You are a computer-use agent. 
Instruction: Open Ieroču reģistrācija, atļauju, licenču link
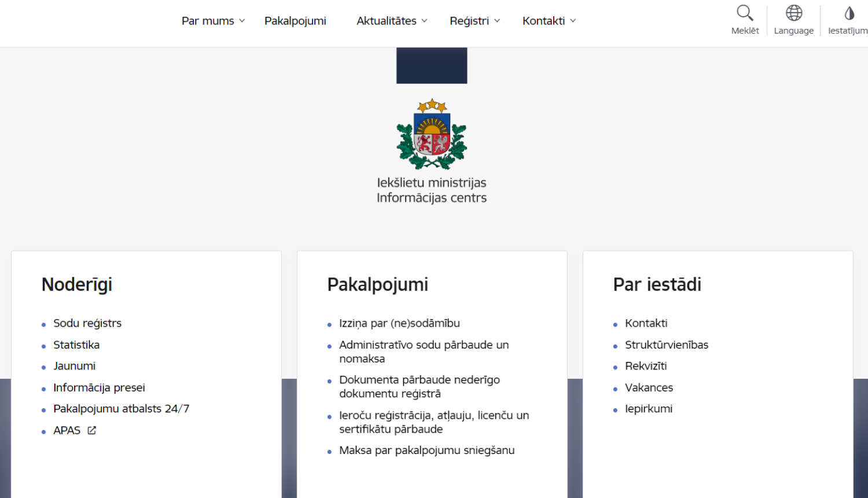[x=434, y=422]
